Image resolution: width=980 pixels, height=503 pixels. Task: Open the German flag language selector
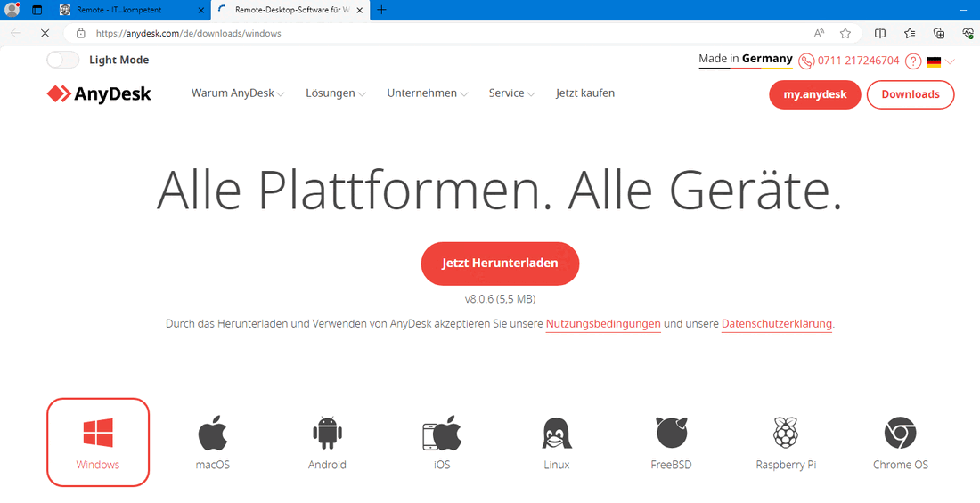pyautogui.click(x=940, y=61)
